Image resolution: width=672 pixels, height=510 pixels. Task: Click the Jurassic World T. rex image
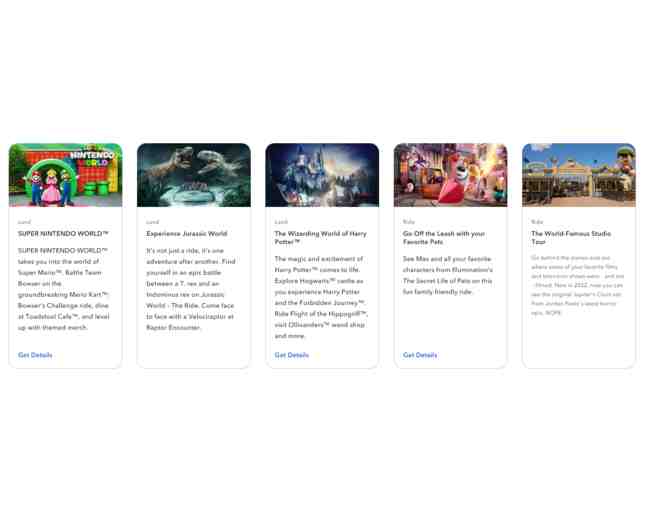pyautogui.click(x=193, y=175)
